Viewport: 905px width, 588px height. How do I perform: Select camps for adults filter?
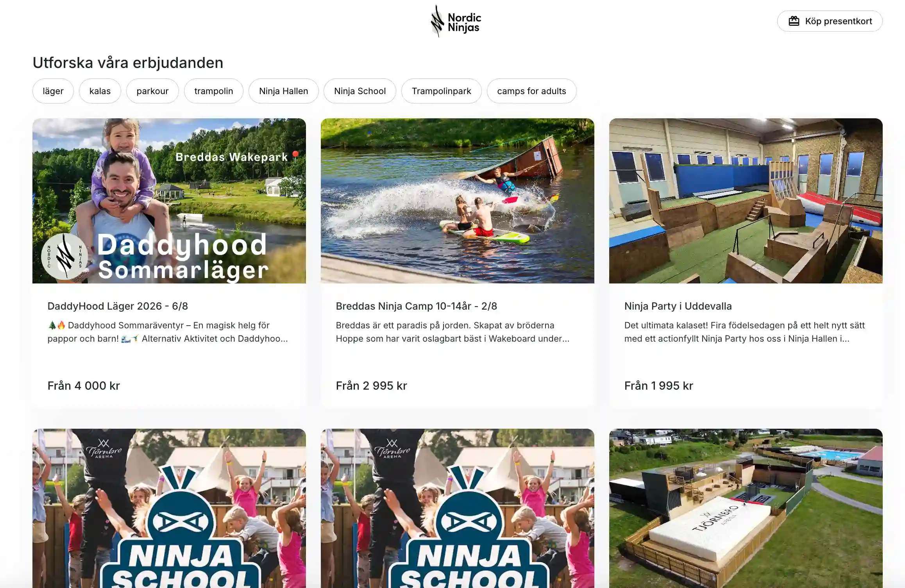point(531,91)
